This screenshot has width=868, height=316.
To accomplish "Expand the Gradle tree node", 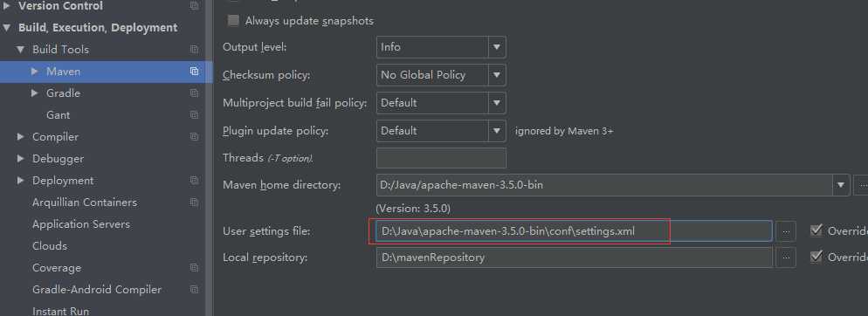I will [x=35, y=93].
